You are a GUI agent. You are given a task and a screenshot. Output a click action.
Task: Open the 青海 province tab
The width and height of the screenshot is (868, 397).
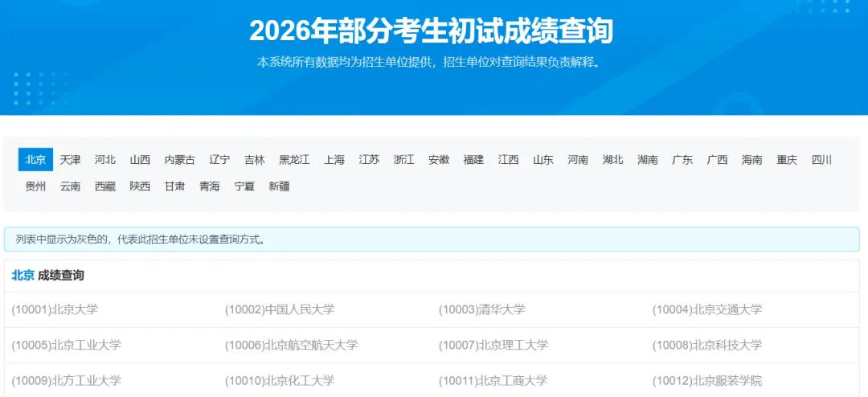(210, 186)
